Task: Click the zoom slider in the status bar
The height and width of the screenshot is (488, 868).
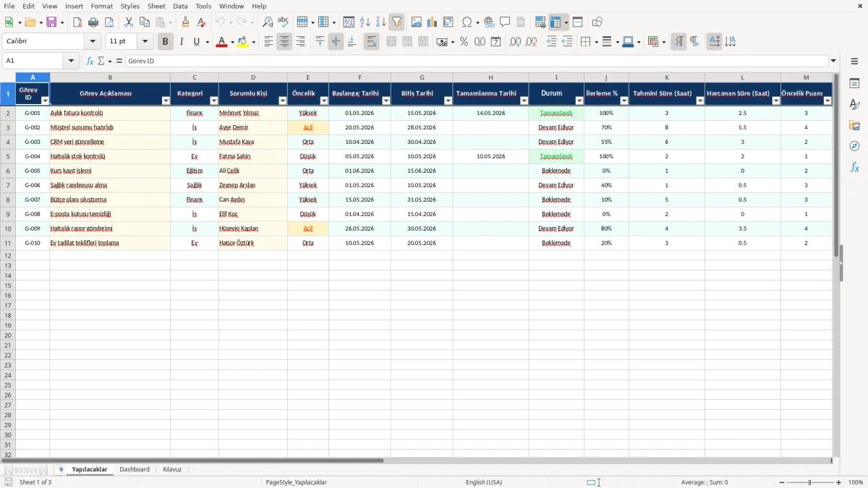Action: point(810,482)
